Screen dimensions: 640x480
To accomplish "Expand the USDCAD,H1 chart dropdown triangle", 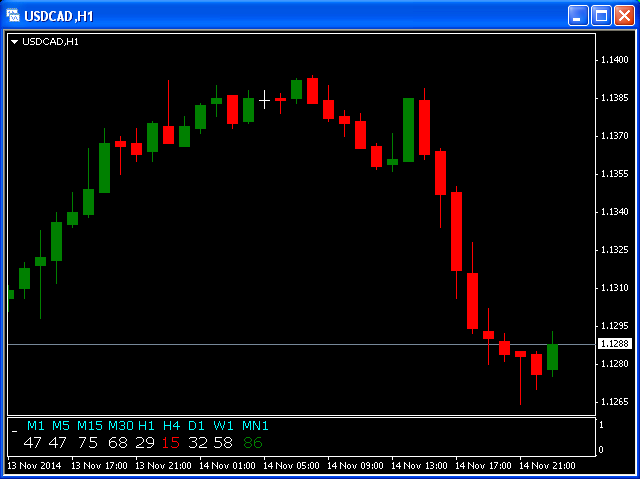I will [14, 41].
